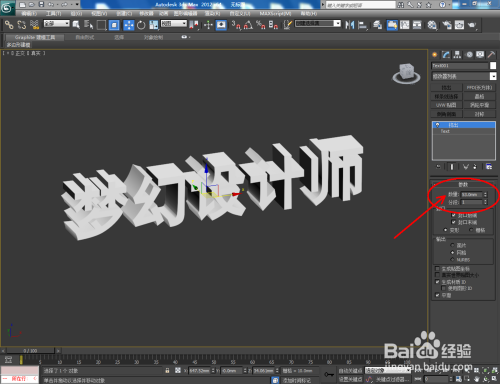
Task: Toggle the Spinner Snap icon
Action: pos(273,25)
